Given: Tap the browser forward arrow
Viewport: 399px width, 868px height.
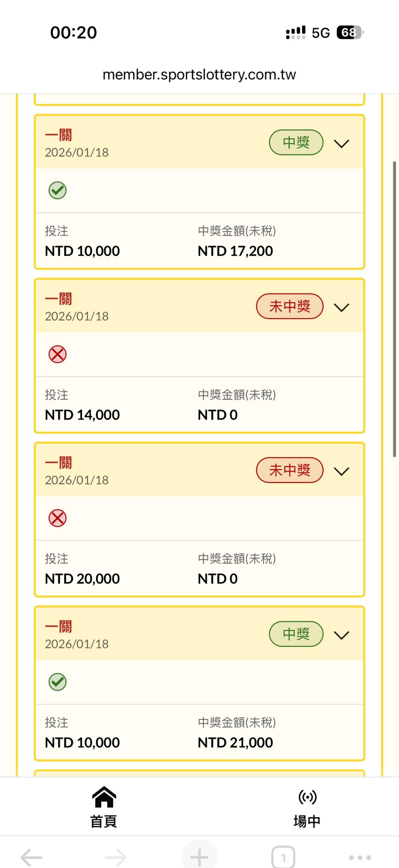Looking at the screenshot, I should [x=115, y=857].
